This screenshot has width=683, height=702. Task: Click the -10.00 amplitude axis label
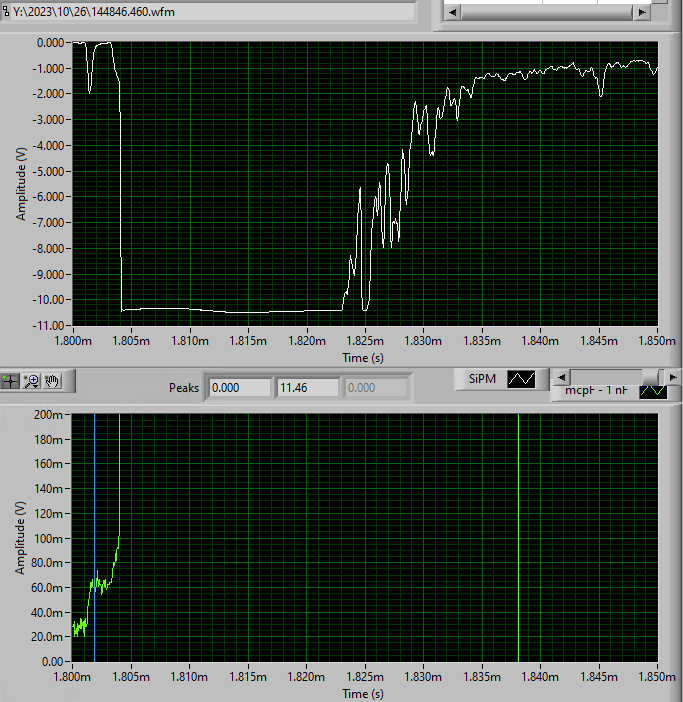[48, 300]
